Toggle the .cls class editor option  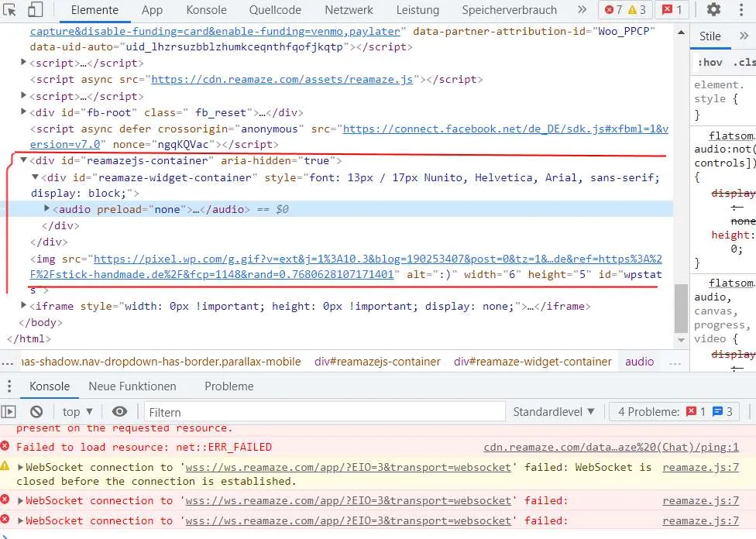(744, 62)
